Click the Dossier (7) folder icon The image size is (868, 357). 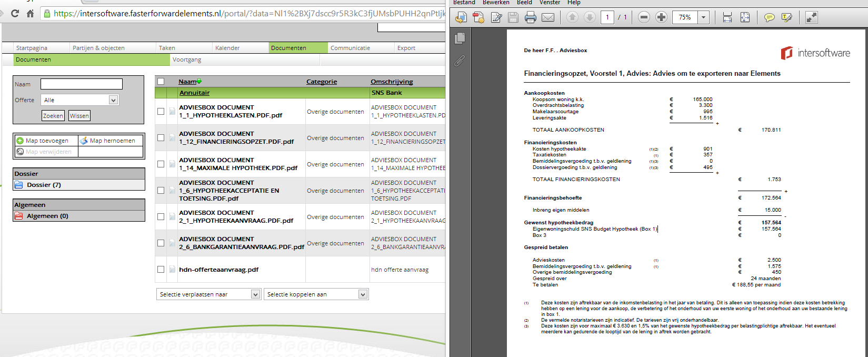pos(19,185)
